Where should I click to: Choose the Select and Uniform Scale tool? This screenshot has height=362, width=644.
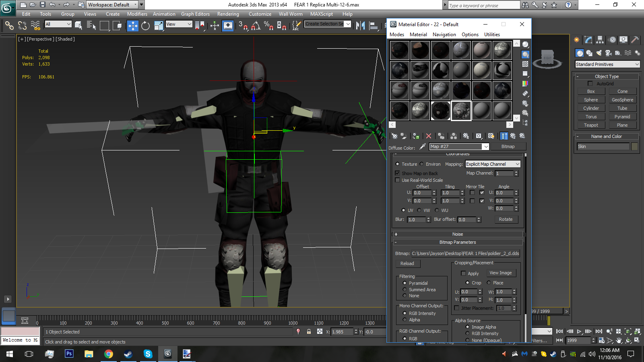click(159, 26)
